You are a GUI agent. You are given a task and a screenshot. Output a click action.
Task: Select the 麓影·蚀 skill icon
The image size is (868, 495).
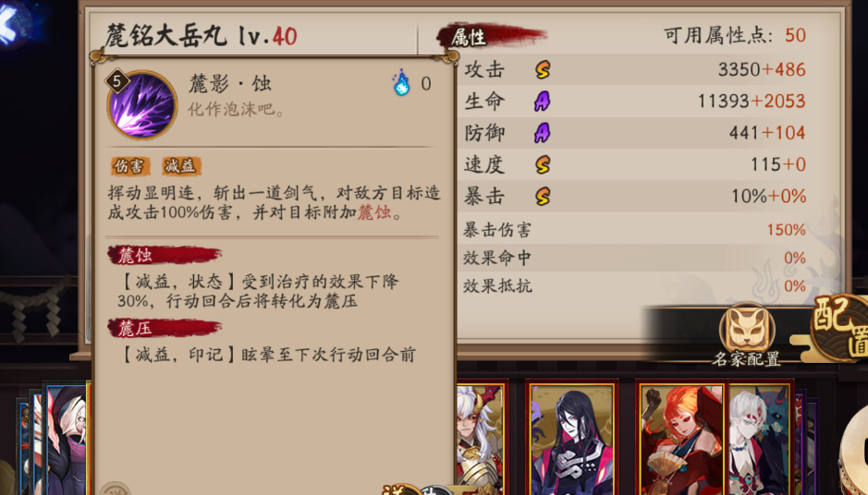point(141,104)
